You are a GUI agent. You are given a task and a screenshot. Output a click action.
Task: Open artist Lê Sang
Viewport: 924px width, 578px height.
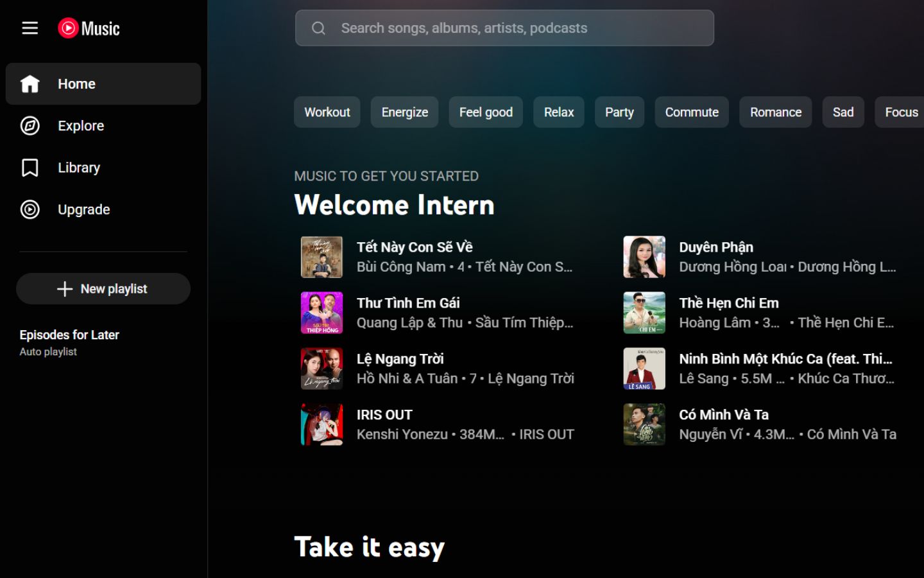point(704,379)
